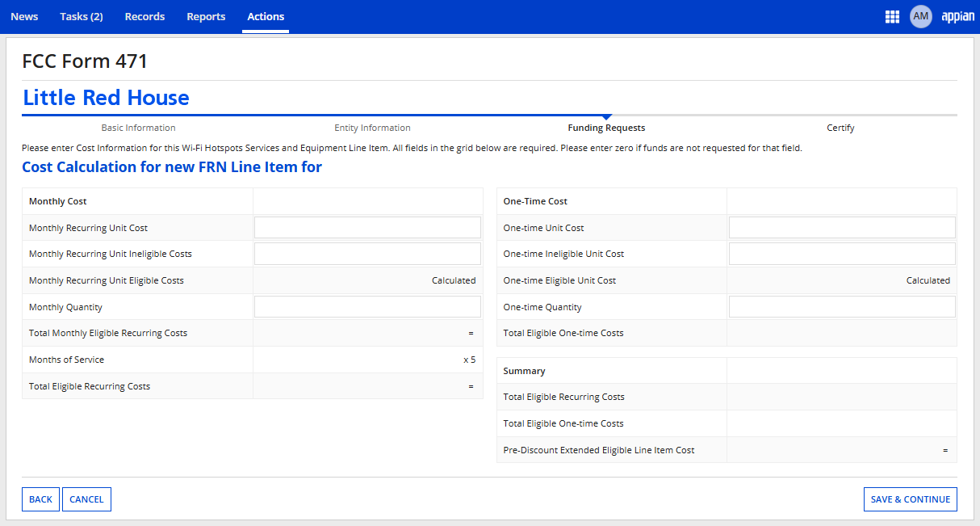Open the AM user profile avatar
Viewport: 980px width, 526px height.
pyautogui.click(x=920, y=16)
